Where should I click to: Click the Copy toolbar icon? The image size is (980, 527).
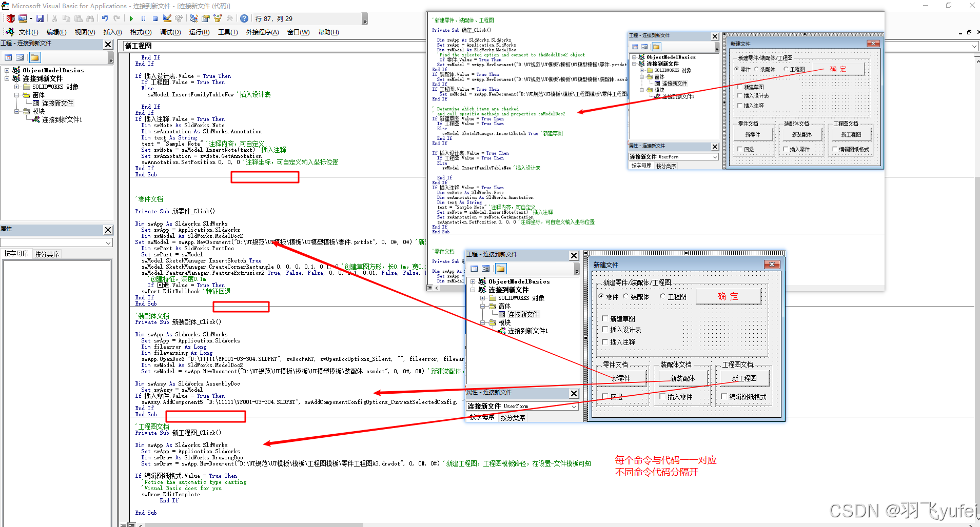[x=66, y=18]
